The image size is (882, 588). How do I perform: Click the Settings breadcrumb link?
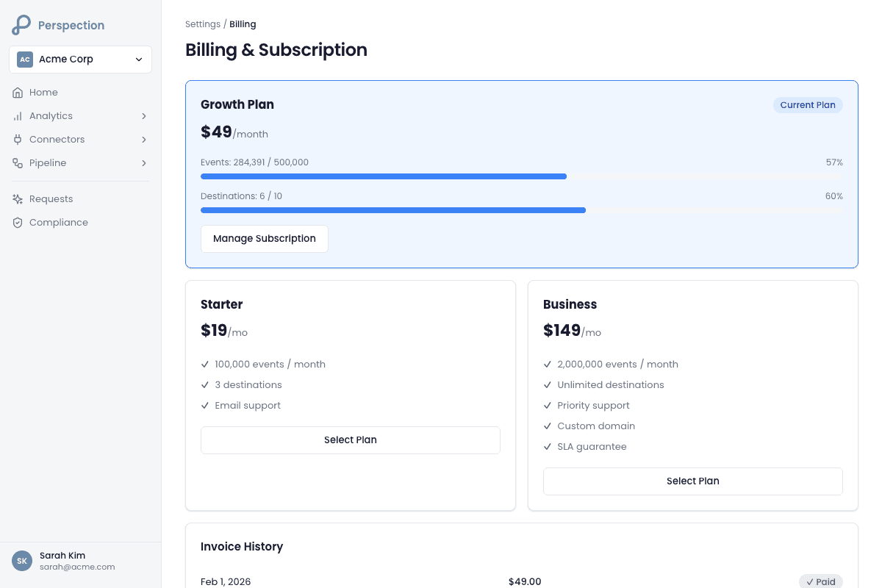[x=202, y=24]
